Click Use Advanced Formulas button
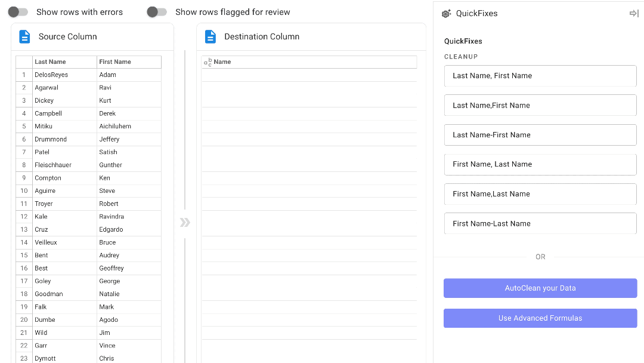 coord(540,318)
